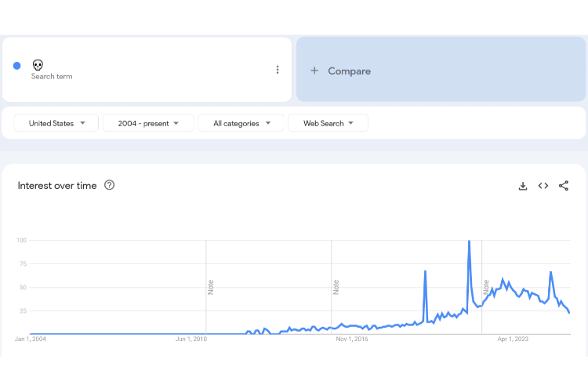Open the search term options menu
588x392 pixels.
click(278, 70)
